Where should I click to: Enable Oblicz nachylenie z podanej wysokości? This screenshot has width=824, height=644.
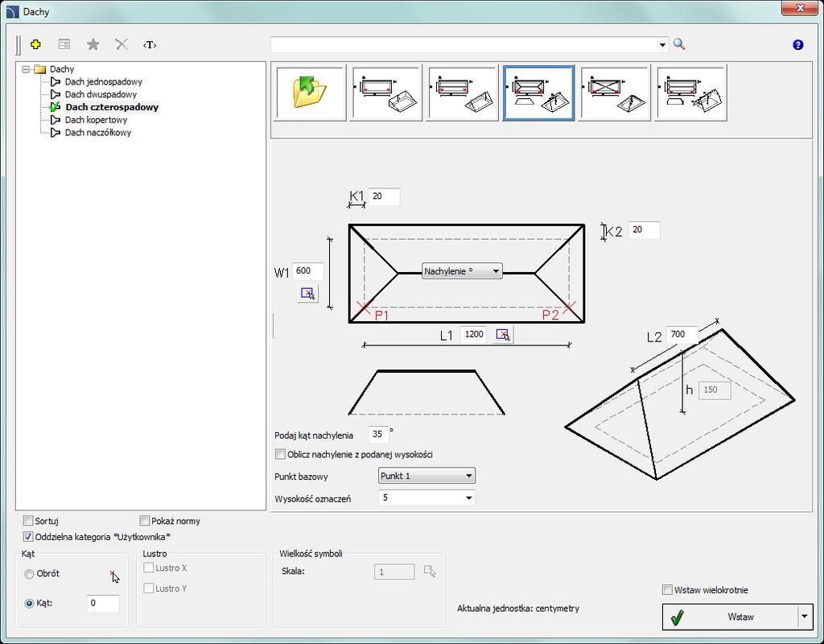(x=280, y=454)
